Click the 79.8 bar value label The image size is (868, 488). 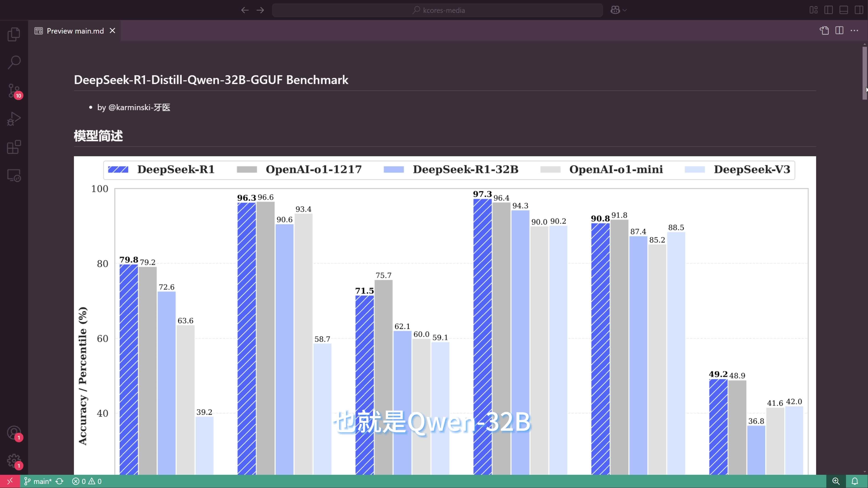[129, 260]
